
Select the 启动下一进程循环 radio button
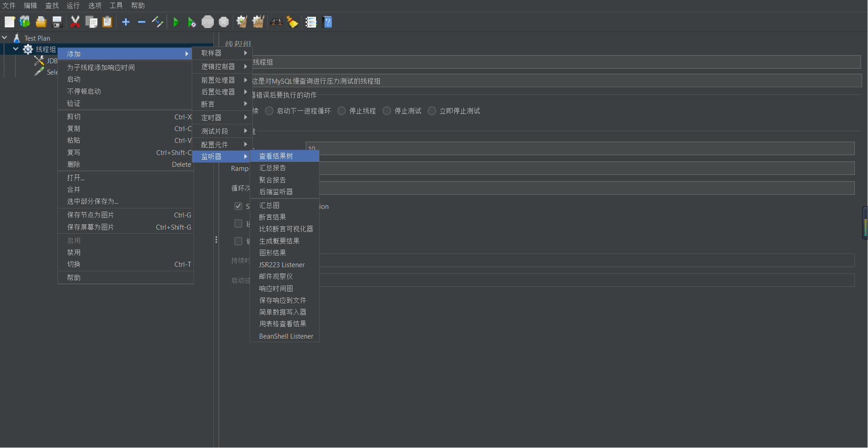point(269,111)
